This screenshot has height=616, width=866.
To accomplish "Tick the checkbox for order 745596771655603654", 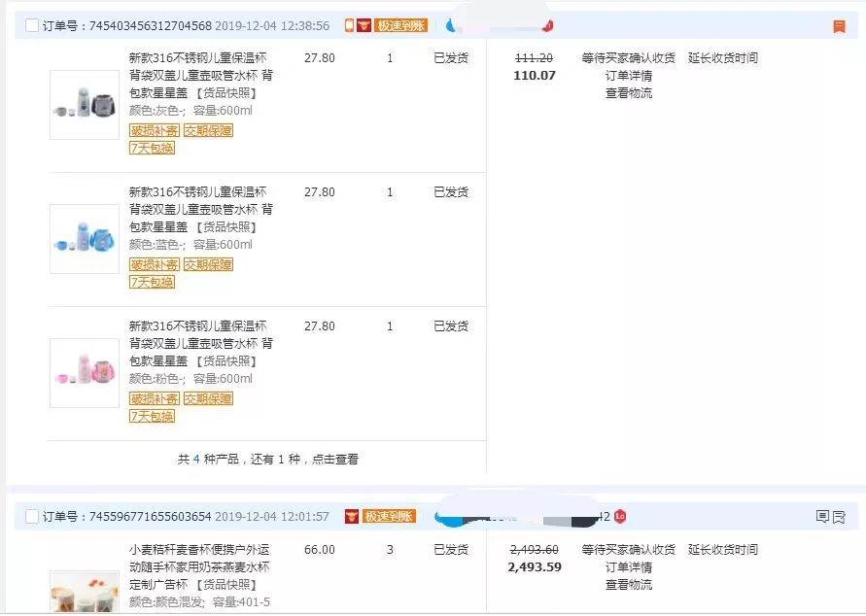I will pyautogui.click(x=32, y=517).
